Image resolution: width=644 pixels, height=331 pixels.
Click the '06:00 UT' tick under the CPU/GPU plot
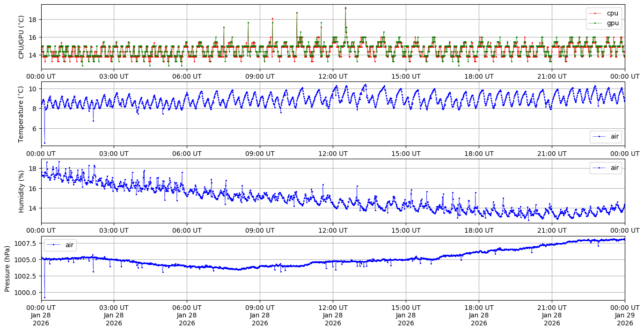point(187,76)
